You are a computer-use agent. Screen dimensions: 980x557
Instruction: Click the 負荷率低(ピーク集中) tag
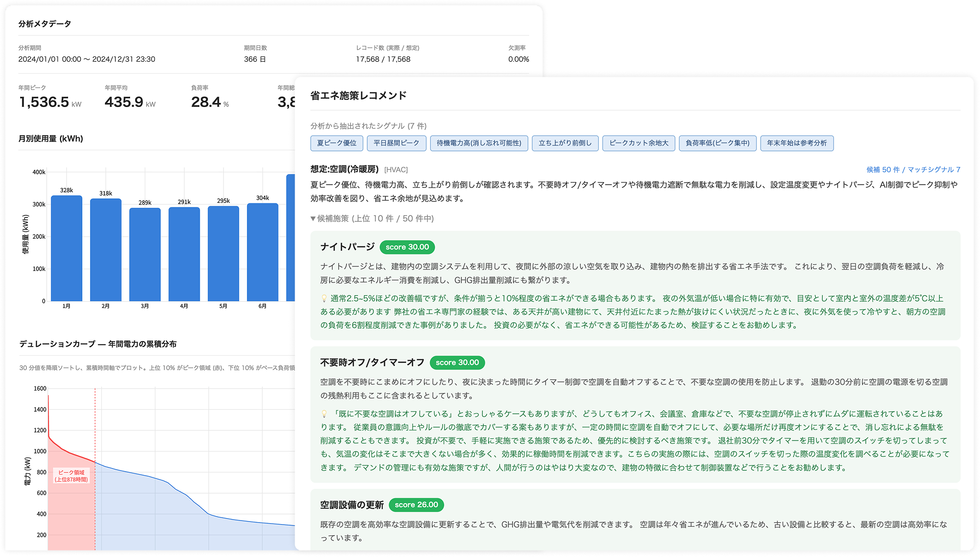(x=718, y=143)
